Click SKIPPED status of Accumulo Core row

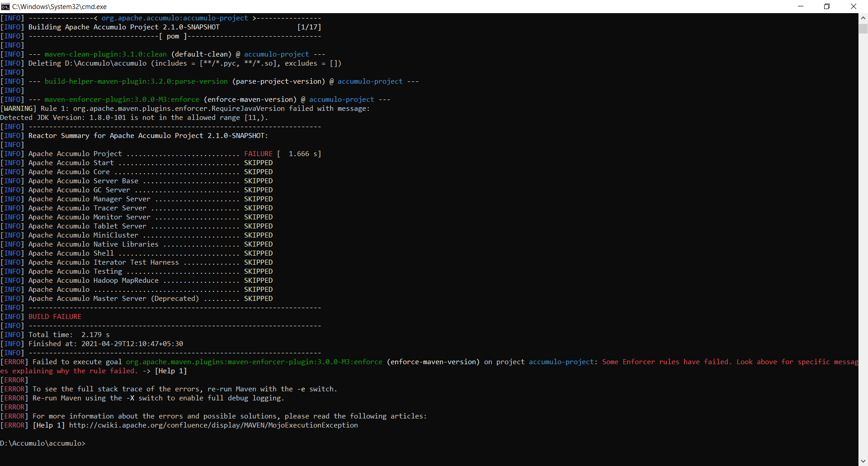click(258, 172)
